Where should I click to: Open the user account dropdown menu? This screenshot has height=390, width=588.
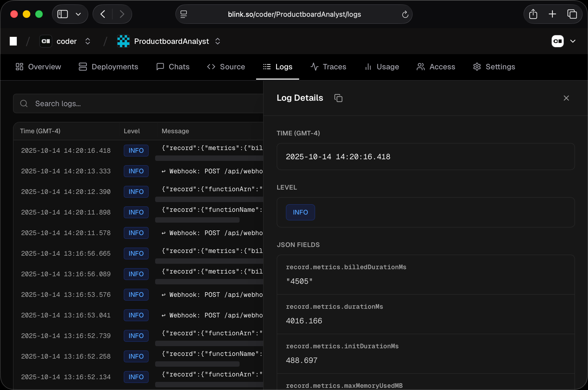coord(573,41)
